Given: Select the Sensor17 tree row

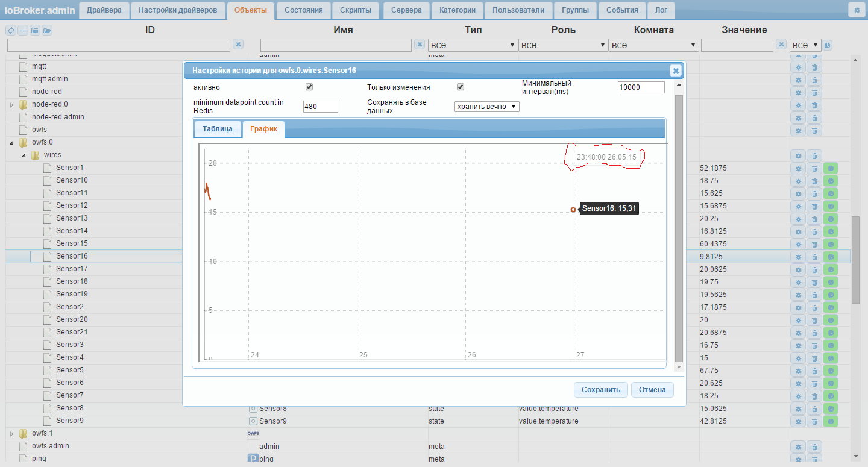Looking at the screenshot, I should click(72, 269).
